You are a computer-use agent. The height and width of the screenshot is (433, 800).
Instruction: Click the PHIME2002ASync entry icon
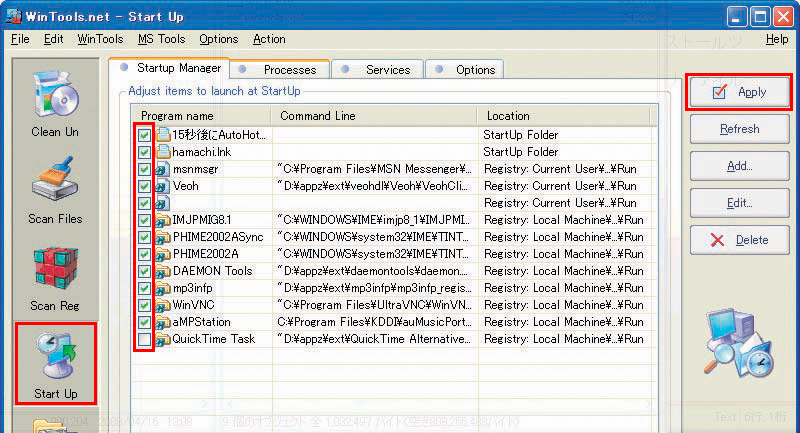point(163,237)
